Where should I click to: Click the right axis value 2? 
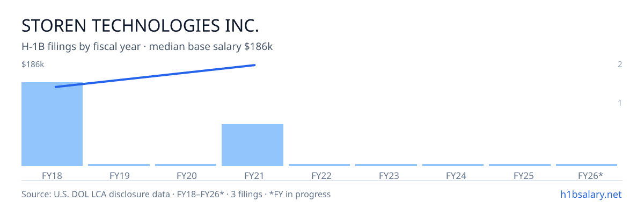click(x=620, y=64)
